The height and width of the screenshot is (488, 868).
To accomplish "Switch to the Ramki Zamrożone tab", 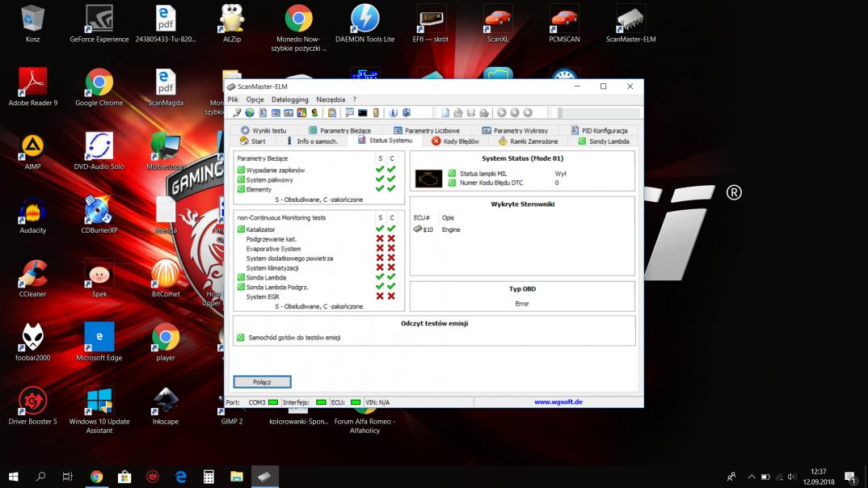I will tap(528, 141).
